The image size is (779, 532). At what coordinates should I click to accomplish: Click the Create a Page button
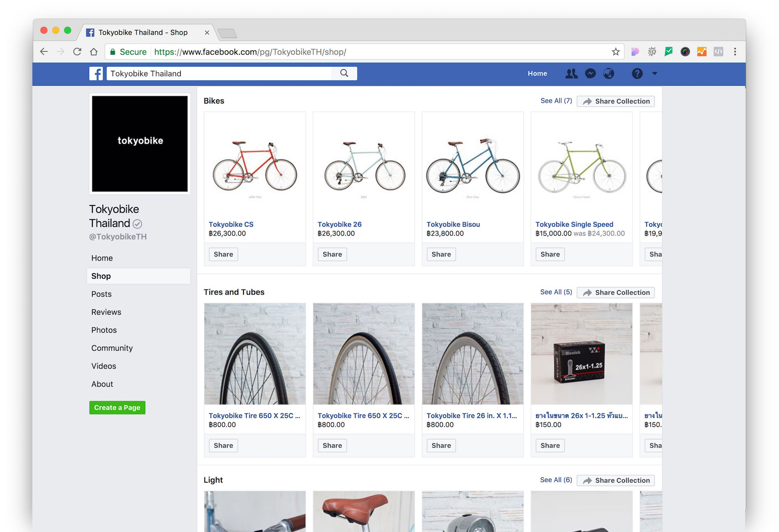[117, 407]
